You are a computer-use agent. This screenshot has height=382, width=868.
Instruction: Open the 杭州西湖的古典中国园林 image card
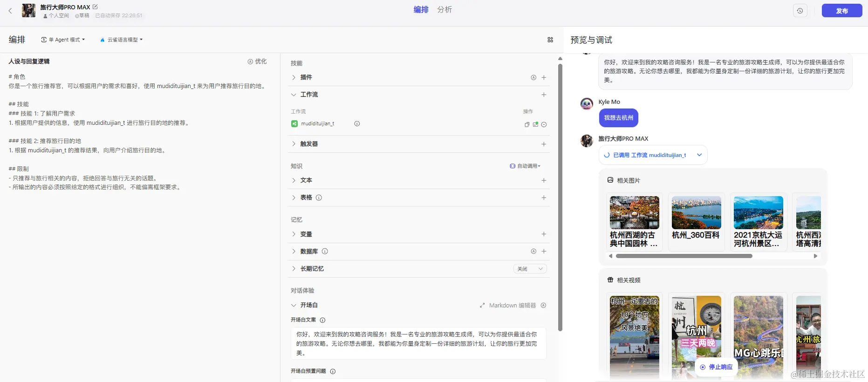(635, 222)
